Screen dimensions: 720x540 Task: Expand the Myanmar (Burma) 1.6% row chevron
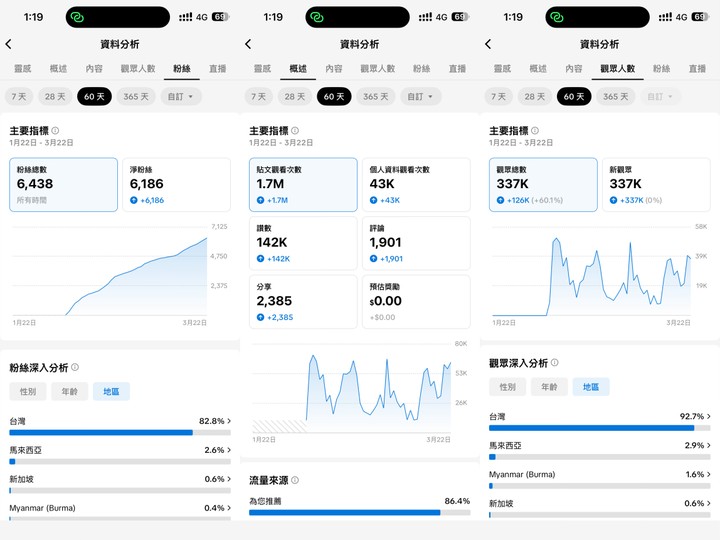pos(709,474)
